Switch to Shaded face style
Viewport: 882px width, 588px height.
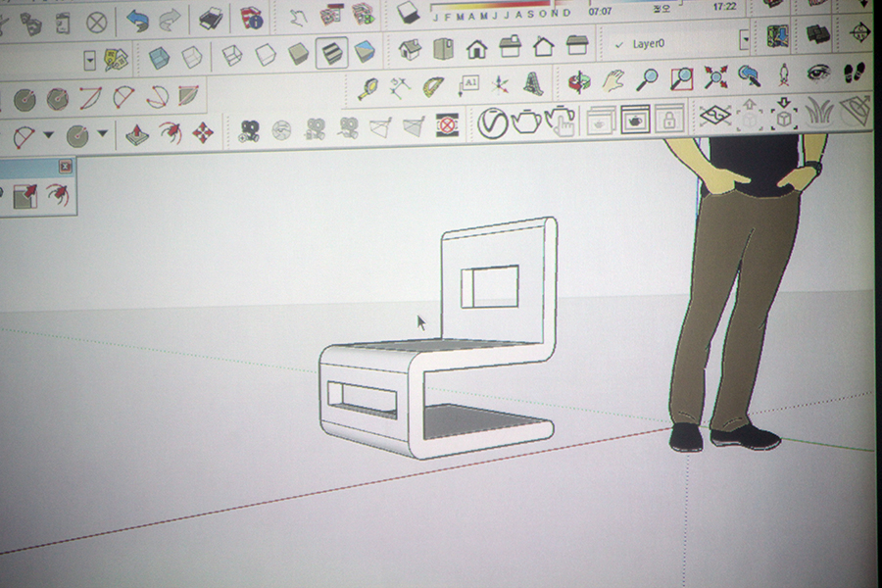(x=298, y=54)
